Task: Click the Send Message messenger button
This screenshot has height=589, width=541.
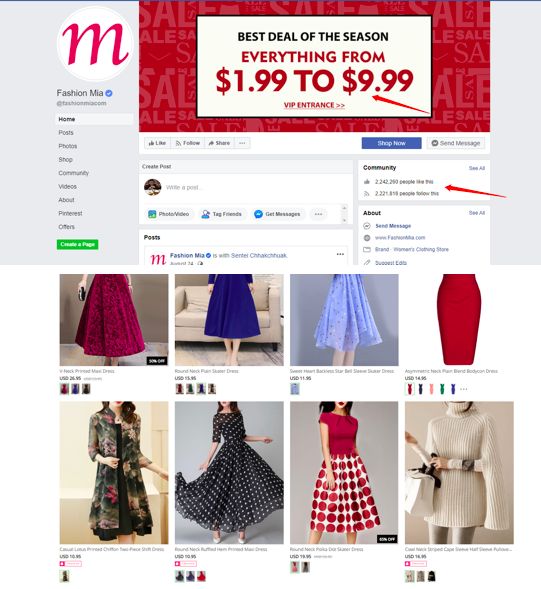Action: (x=456, y=143)
